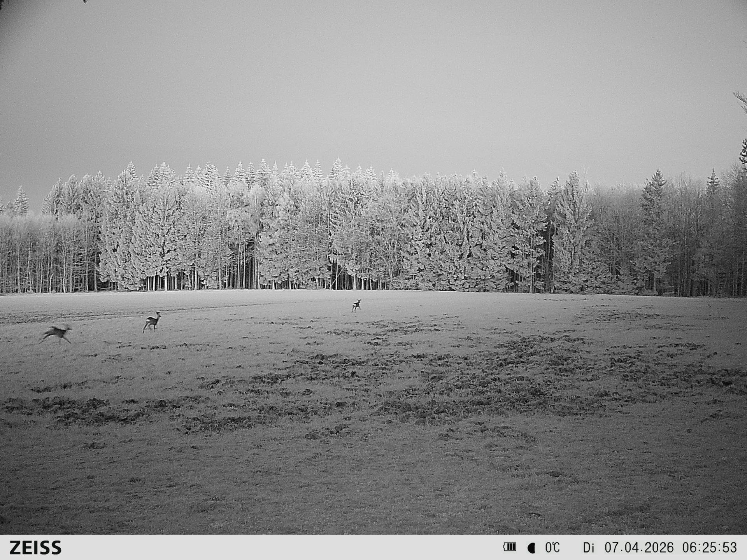Click the weekday label "Di"
This screenshot has width=747, height=560.
[x=589, y=548]
